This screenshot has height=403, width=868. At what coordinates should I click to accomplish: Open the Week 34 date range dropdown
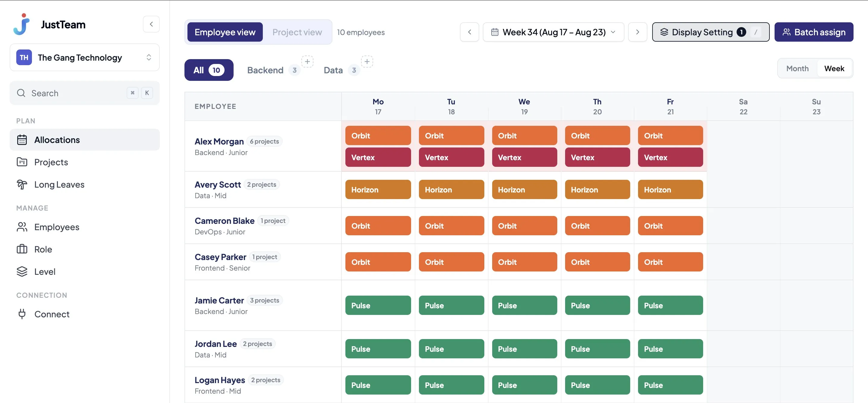tap(553, 32)
